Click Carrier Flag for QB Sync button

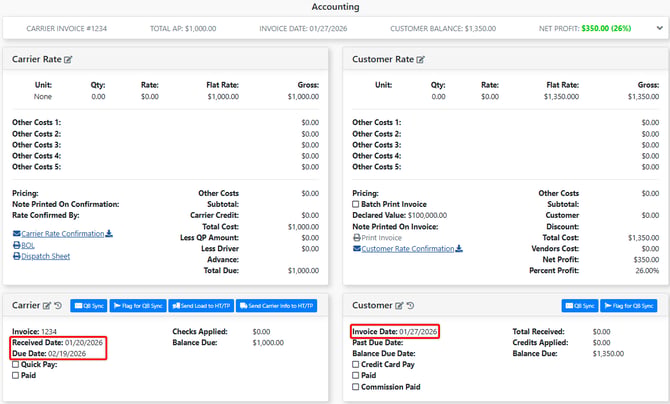[x=138, y=306]
